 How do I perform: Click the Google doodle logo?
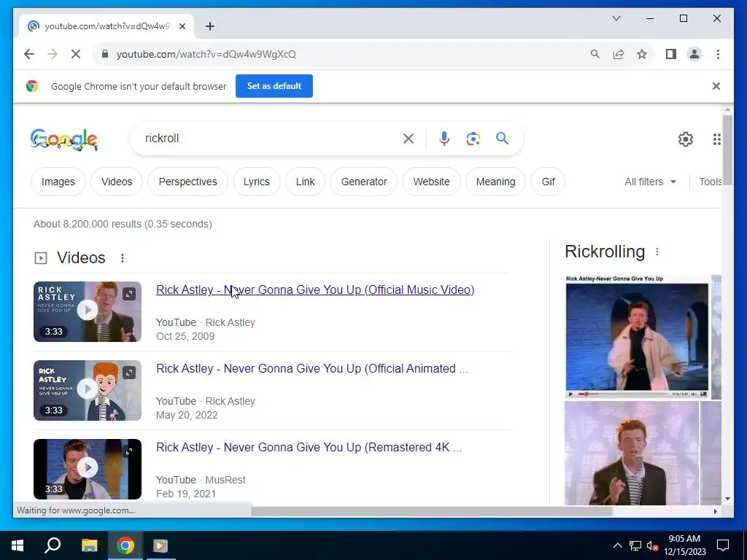64,139
